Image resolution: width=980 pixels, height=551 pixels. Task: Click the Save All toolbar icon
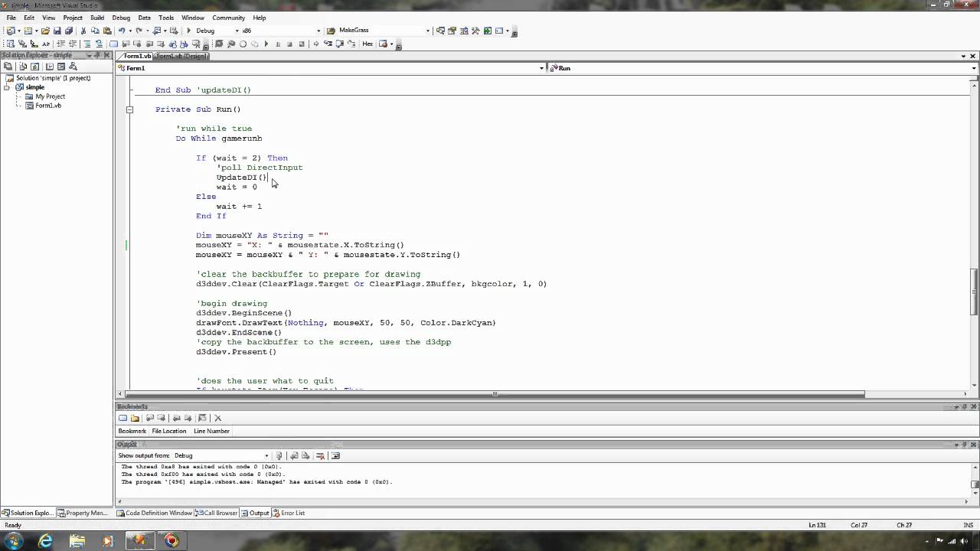[69, 31]
